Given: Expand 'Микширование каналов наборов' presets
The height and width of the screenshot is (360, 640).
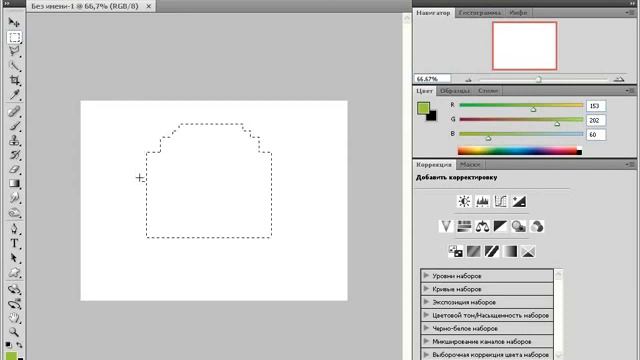Looking at the screenshot, I should (x=426, y=341).
